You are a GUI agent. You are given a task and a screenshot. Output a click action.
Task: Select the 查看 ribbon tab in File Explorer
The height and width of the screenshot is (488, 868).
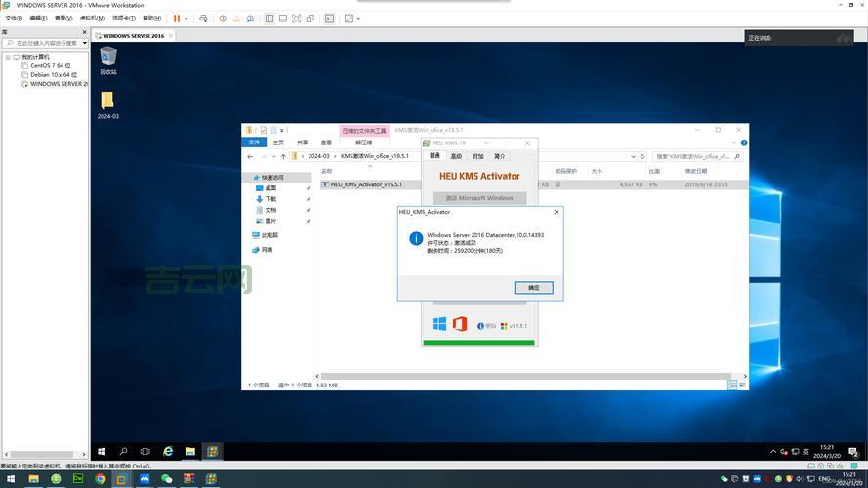coord(326,142)
